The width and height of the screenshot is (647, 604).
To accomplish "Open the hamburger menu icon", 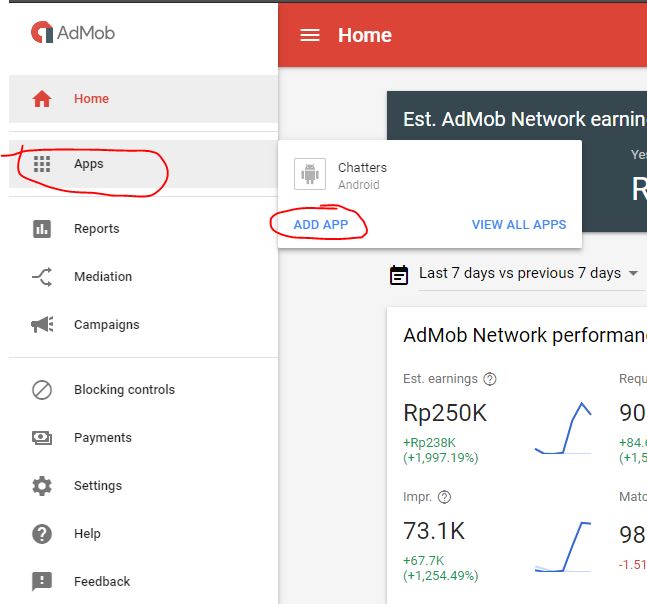I will 310,35.
